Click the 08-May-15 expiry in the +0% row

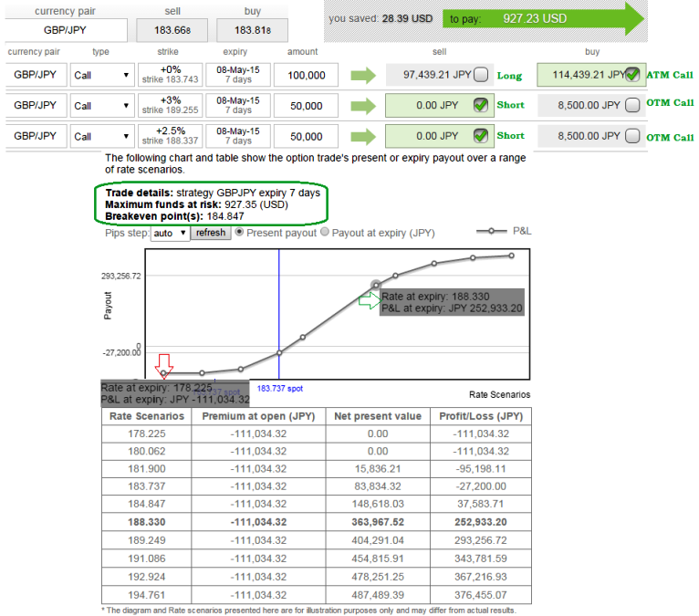[238, 75]
